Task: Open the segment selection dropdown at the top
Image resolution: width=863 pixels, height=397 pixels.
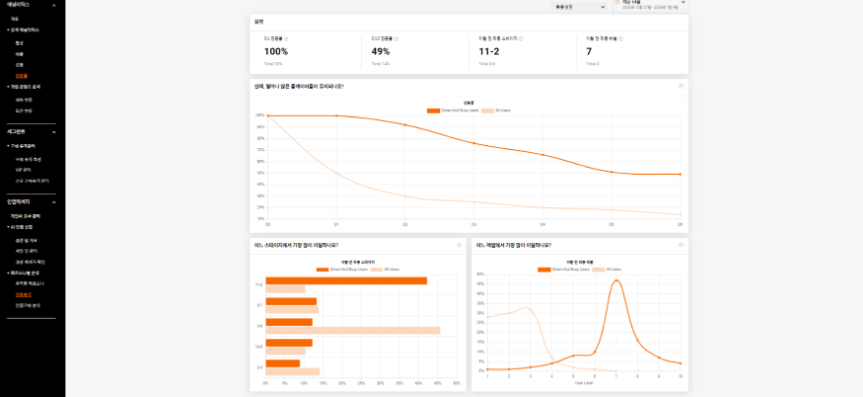Action: [x=579, y=7]
